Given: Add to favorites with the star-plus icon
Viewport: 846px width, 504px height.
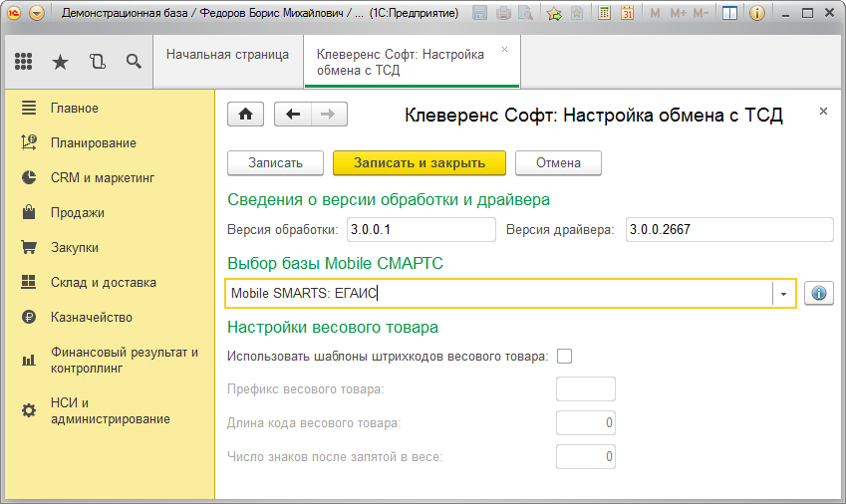Looking at the screenshot, I should [x=554, y=13].
